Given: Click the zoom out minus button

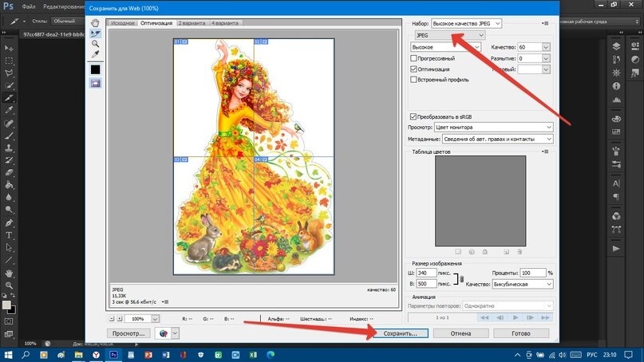Looking at the screenshot, I should point(112,318).
